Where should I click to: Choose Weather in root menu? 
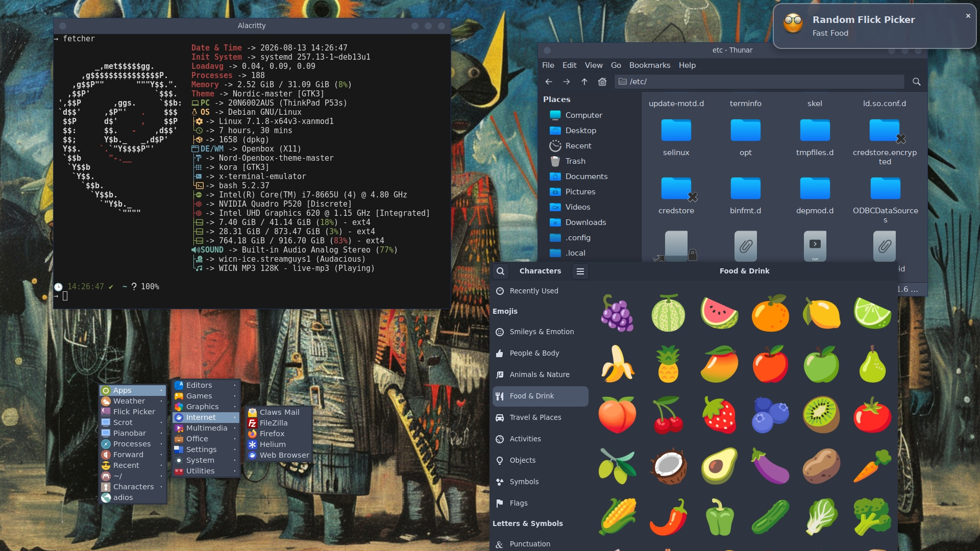(133, 401)
